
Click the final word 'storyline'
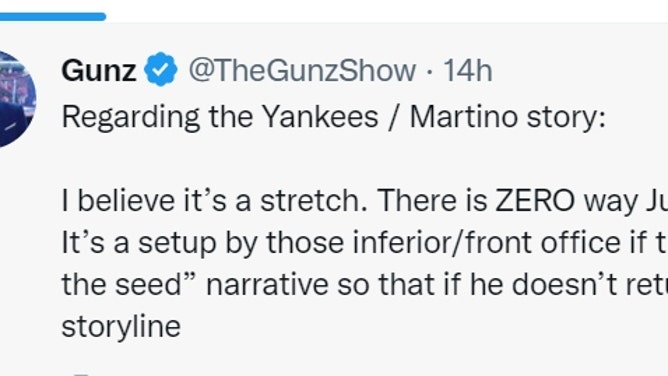point(121,327)
